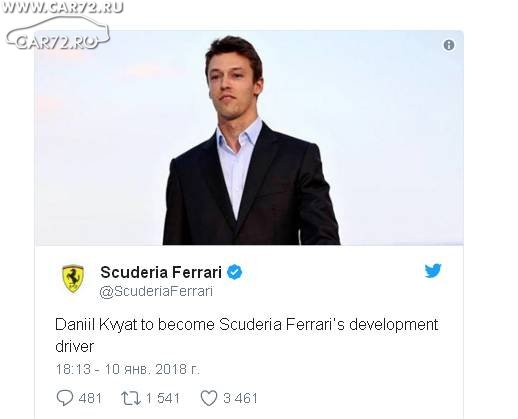Open the @ScuderiaFerrari handle link
The width and height of the screenshot is (518, 419).
tap(156, 291)
